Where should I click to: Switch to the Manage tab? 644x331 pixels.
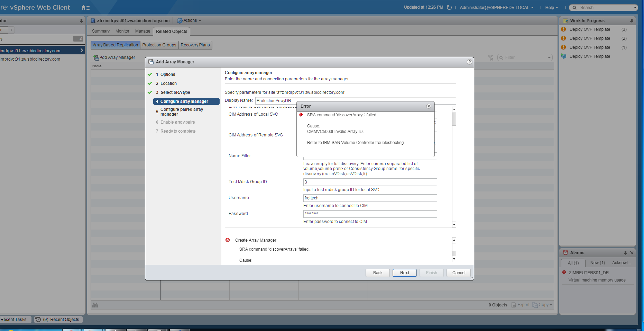pyautogui.click(x=142, y=31)
